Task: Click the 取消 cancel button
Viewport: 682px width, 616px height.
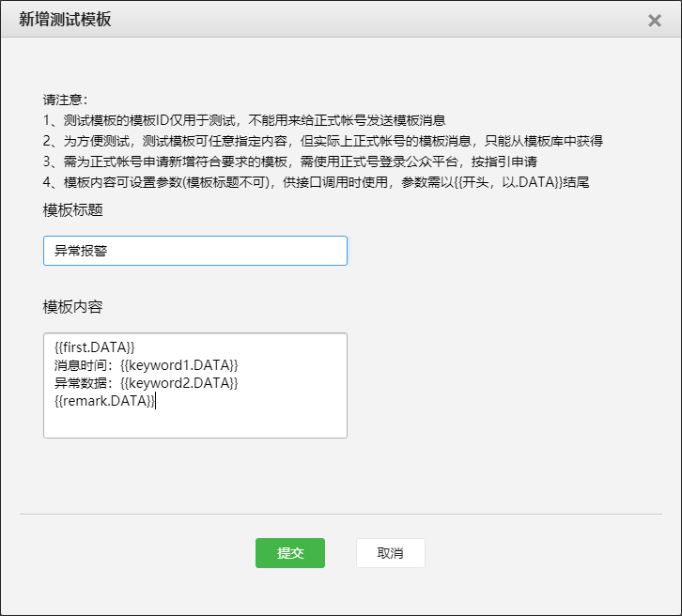Action: pyautogui.click(x=390, y=553)
